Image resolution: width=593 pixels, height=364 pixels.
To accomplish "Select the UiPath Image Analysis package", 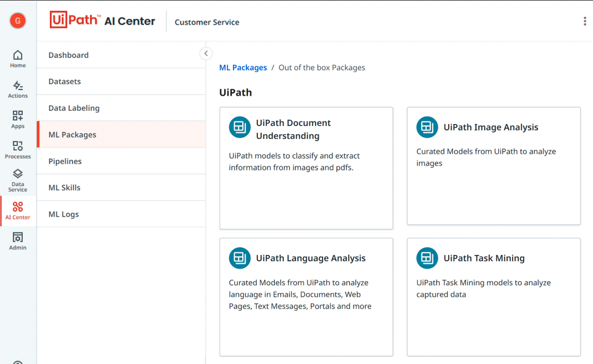I will [x=494, y=166].
